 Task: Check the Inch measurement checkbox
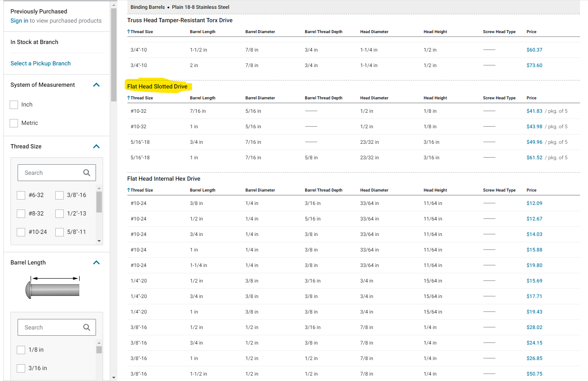click(14, 105)
